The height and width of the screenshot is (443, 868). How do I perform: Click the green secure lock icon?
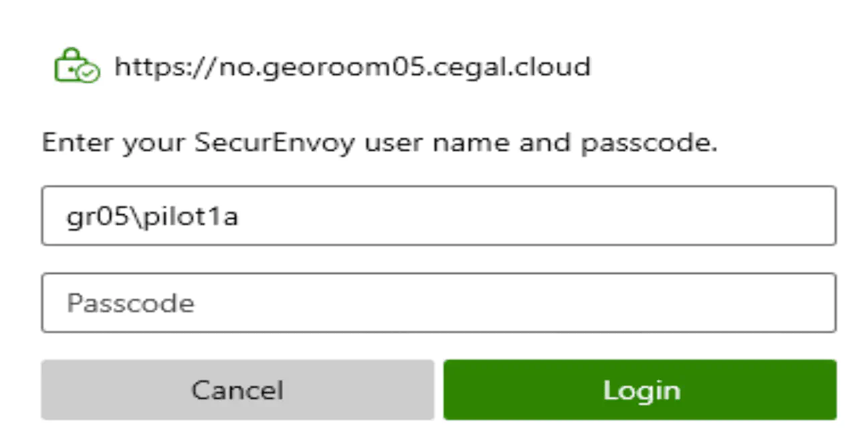[x=74, y=66]
